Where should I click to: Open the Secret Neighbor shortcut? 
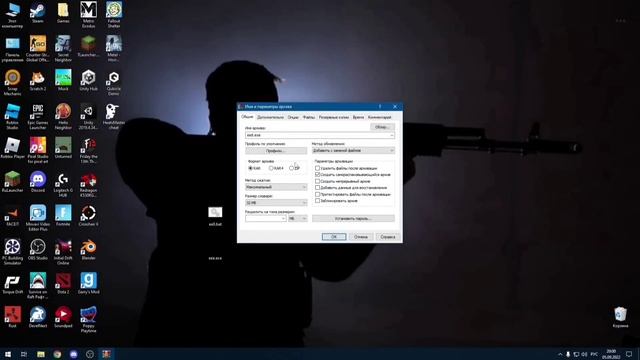(x=63, y=49)
